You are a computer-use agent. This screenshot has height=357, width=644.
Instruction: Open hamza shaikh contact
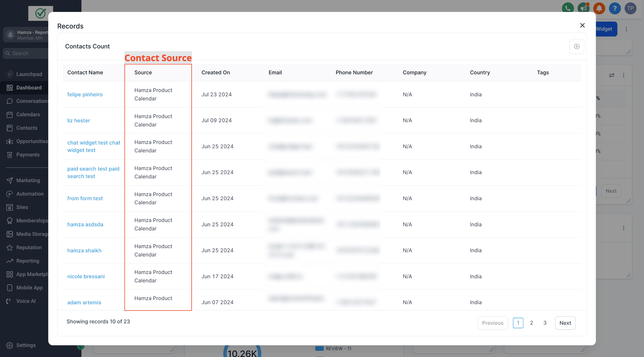pyautogui.click(x=84, y=250)
